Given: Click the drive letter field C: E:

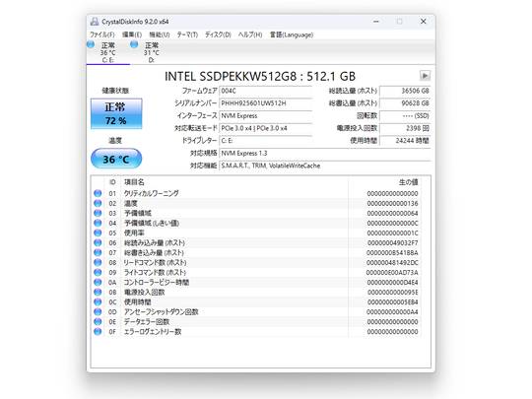Looking at the screenshot, I should click(266, 141).
